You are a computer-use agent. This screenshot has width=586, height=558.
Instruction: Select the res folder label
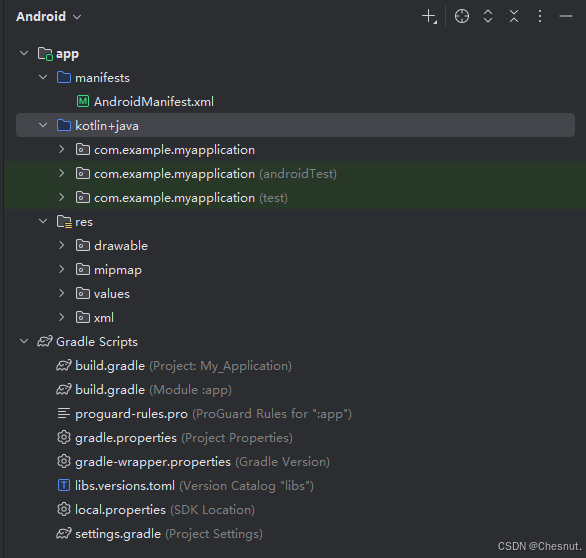pos(84,222)
